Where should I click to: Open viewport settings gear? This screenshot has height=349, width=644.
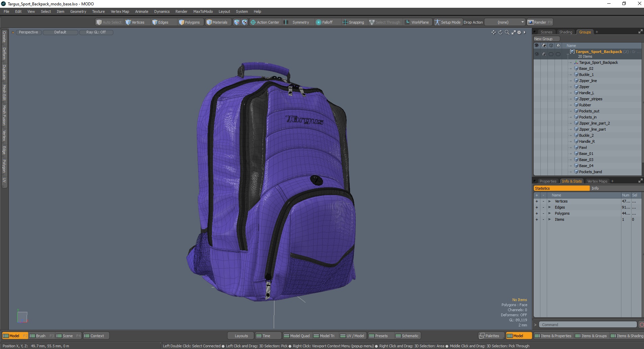(519, 32)
